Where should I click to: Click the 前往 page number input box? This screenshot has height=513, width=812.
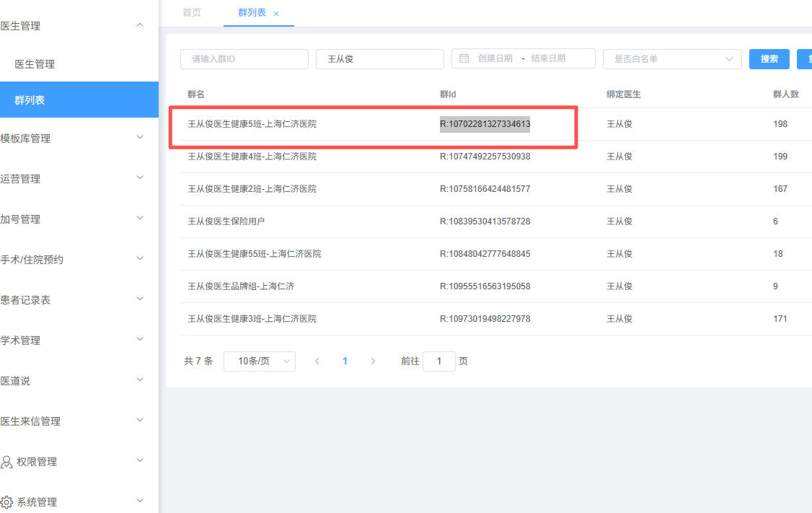(438, 361)
